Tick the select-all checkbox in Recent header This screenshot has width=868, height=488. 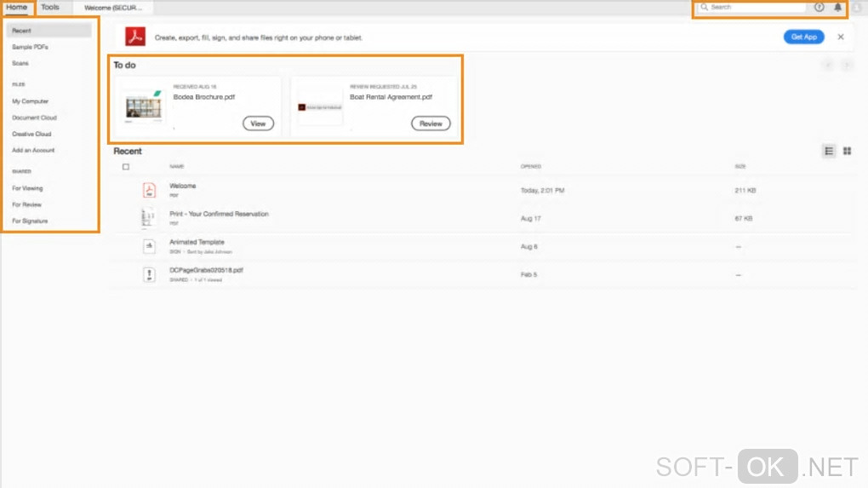(x=126, y=167)
